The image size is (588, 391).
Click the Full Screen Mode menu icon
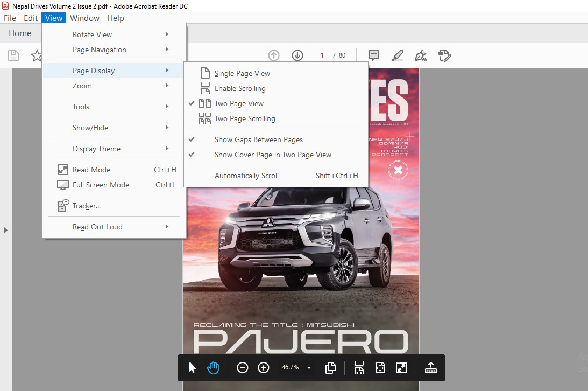[62, 185]
